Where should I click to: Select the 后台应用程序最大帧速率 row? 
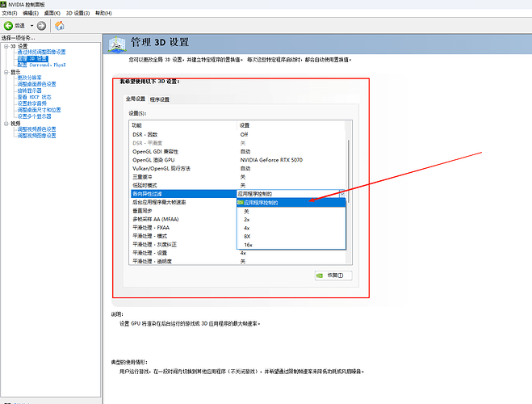pos(183,202)
